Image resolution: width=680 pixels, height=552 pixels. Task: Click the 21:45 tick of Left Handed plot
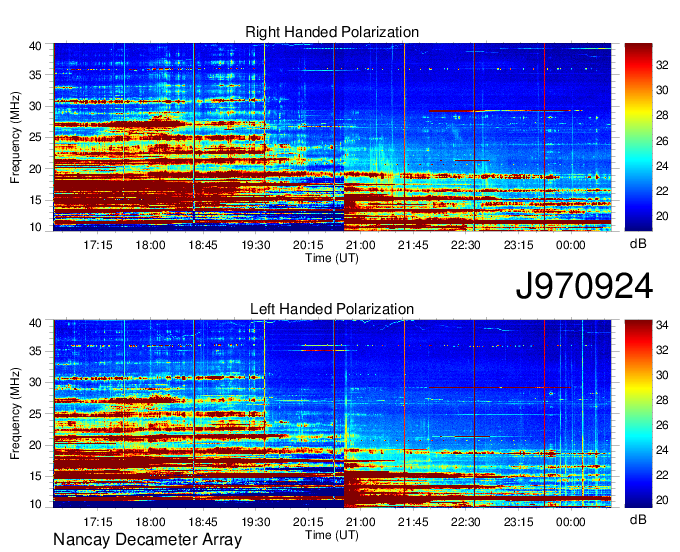(413, 522)
